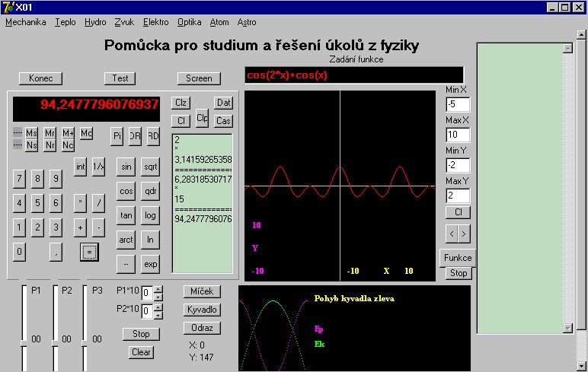Screen dimensions: 588x372
Task: Click the Nr button
Action: (x=50, y=145)
